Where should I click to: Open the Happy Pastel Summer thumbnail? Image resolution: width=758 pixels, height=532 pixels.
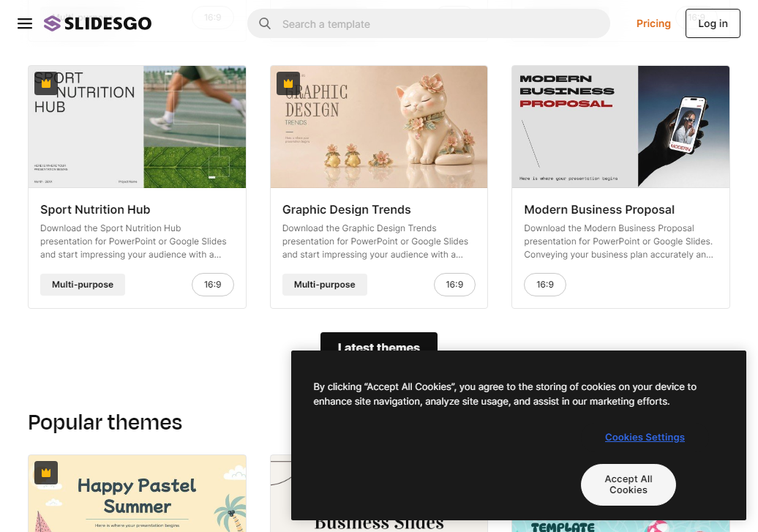pos(138,493)
